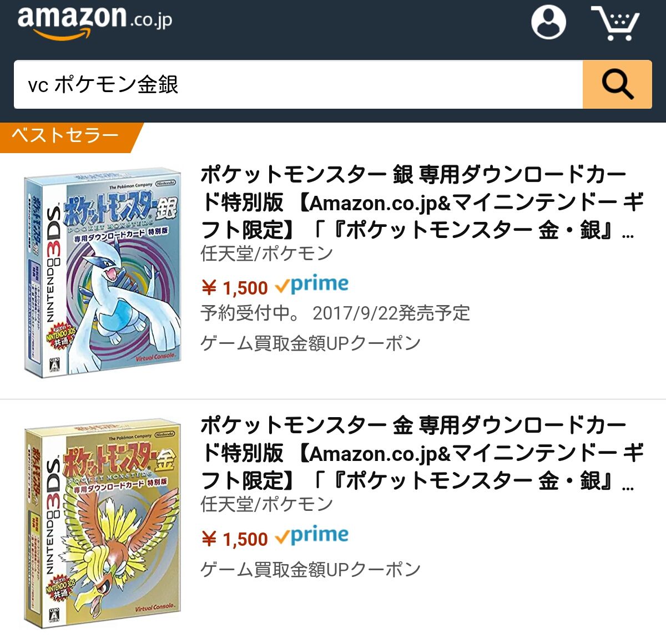Click the orange search magnifier button

click(x=617, y=84)
